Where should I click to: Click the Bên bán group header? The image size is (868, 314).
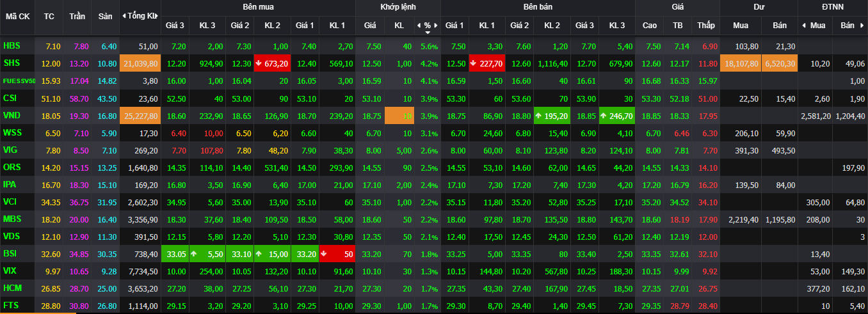(538, 7)
